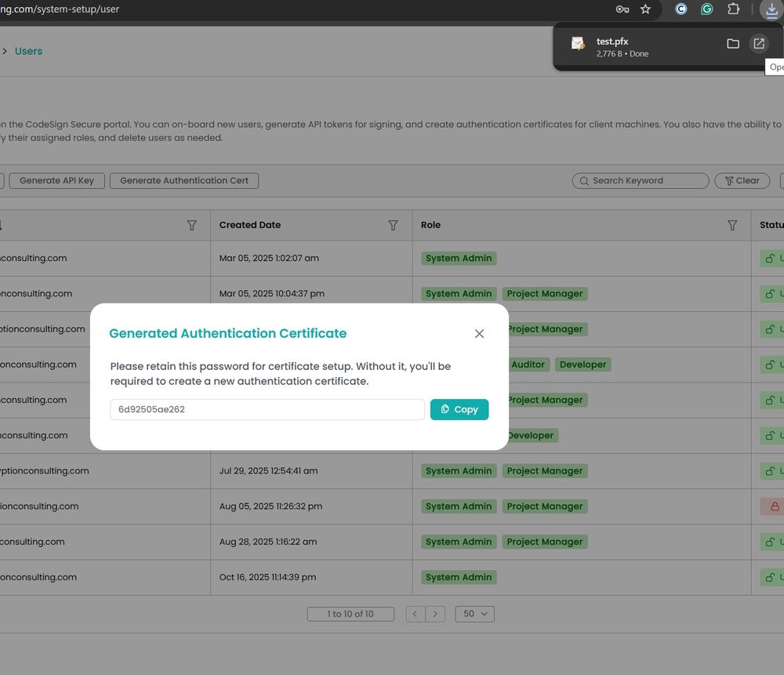The image size is (784, 675).
Task: Close the Generated Authentication Certificate dialog
Action: coord(479,333)
